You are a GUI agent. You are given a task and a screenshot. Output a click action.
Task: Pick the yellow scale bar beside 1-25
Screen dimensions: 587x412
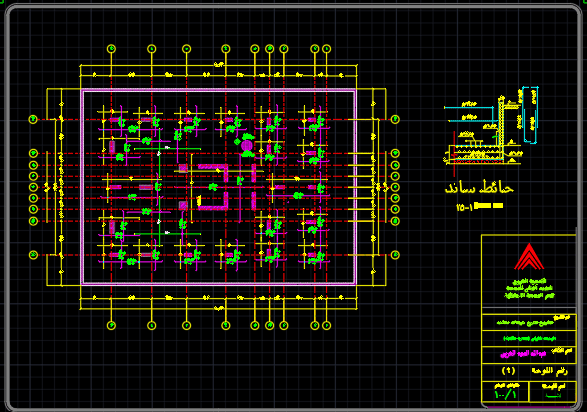tap(488, 205)
